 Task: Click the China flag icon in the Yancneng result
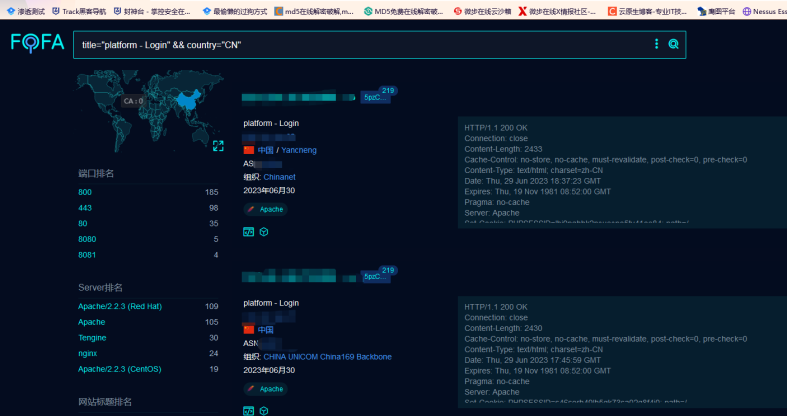tap(249, 150)
